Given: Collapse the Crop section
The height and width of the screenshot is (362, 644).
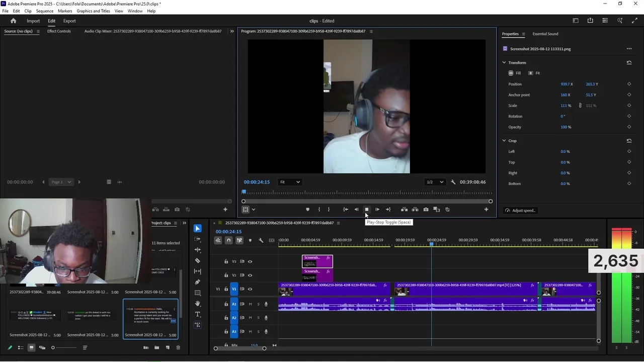Looking at the screenshot, I should point(504,141).
